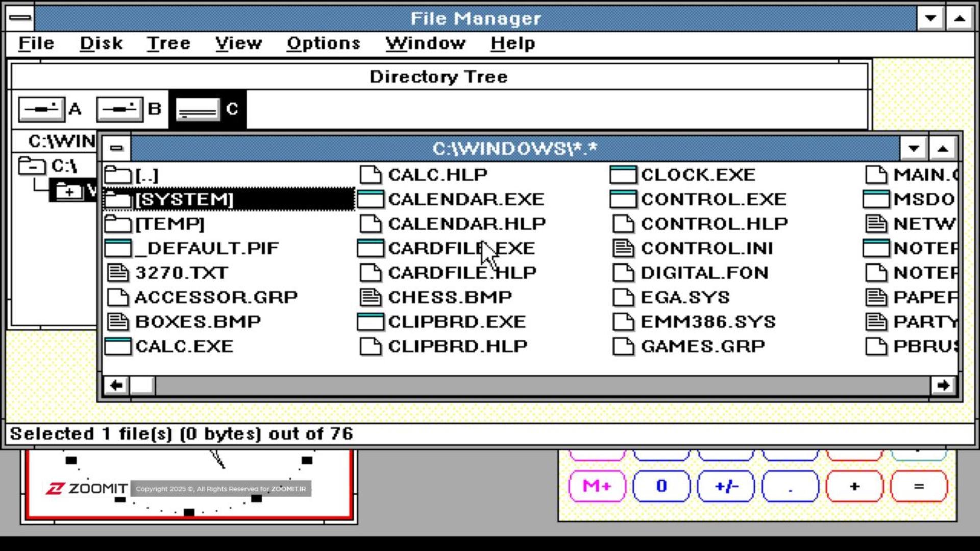
Task: Select the CALC.EXE program file icon
Action: point(118,346)
